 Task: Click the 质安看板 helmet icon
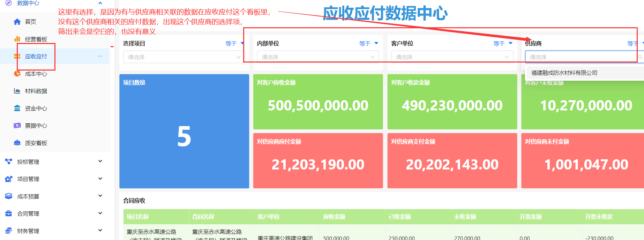17,143
